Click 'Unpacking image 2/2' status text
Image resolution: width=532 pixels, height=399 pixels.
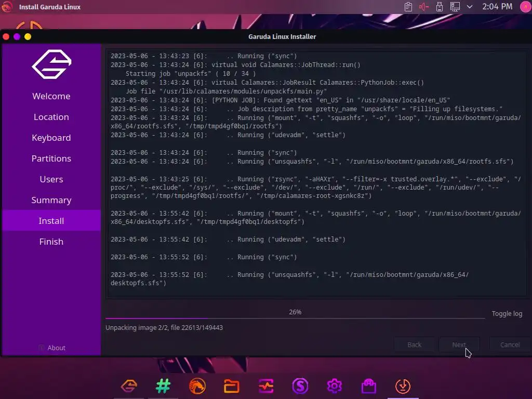pyautogui.click(x=164, y=327)
